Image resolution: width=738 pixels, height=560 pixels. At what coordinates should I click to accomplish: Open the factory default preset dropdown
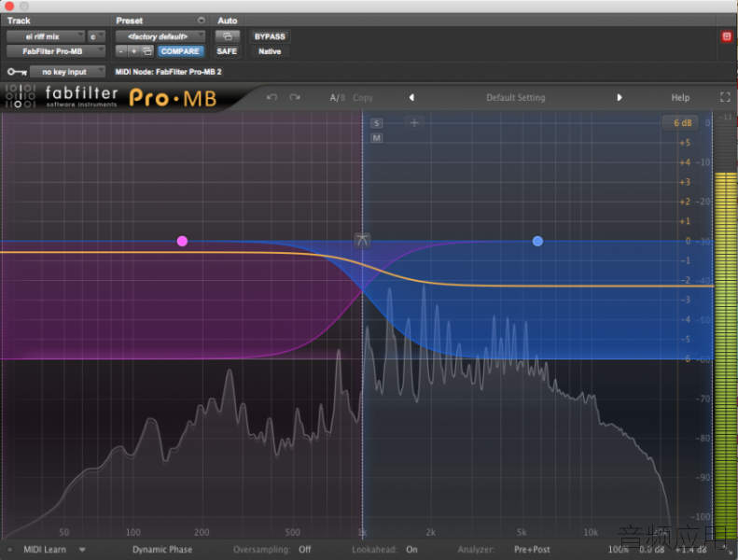(x=160, y=36)
